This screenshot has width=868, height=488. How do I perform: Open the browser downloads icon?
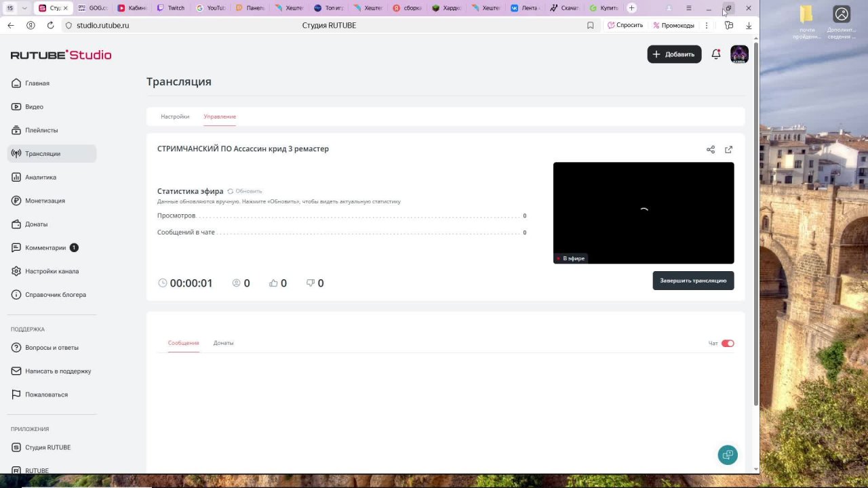(x=749, y=25)
